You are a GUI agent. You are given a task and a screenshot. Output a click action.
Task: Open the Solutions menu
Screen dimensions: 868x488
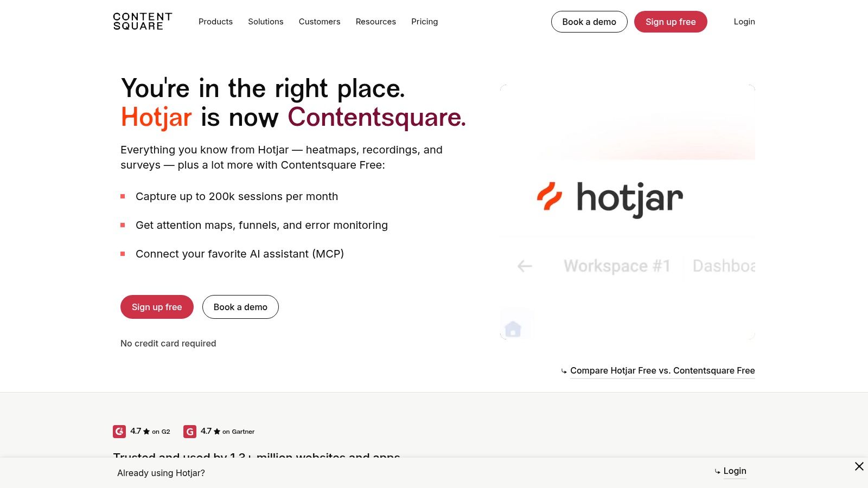coord(266,22)
